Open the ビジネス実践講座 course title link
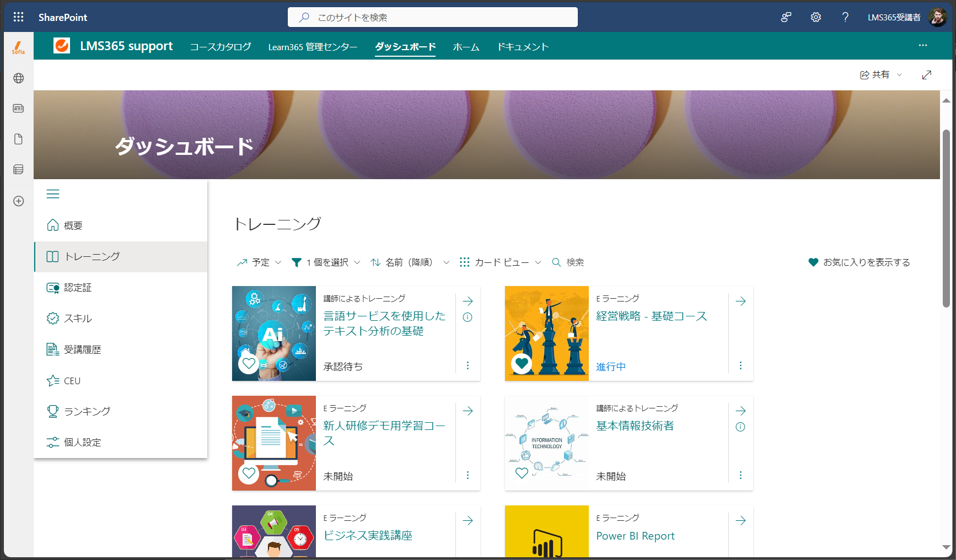Image resolution: width=956 pixels, height=560 pixels. (x=368, y=536)
